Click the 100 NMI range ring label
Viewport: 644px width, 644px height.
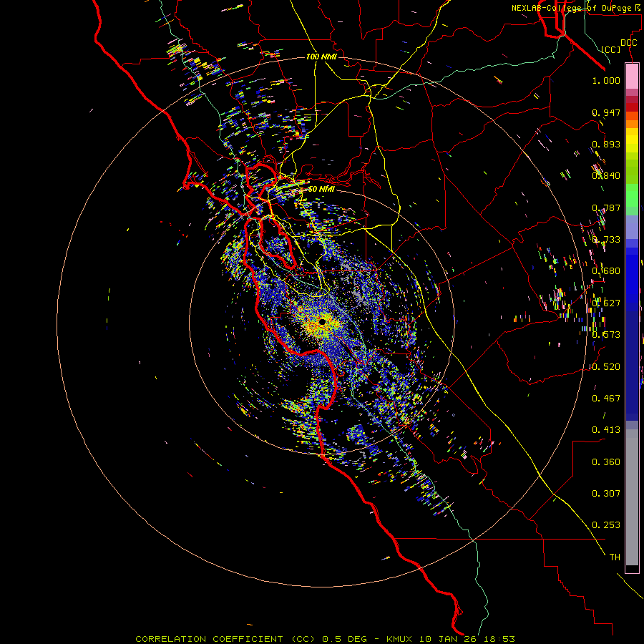(x=321, y=57)
